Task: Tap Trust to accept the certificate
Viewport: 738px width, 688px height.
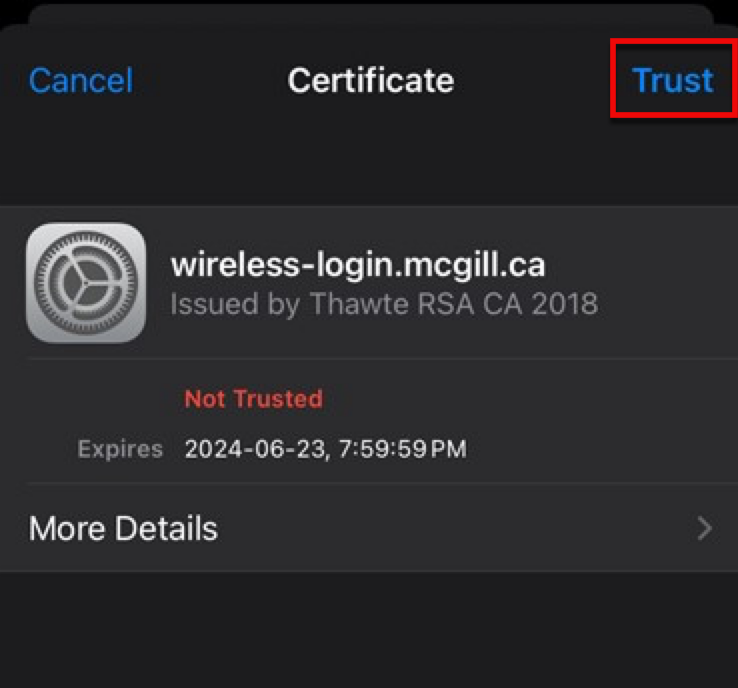Action: [673, 80]
